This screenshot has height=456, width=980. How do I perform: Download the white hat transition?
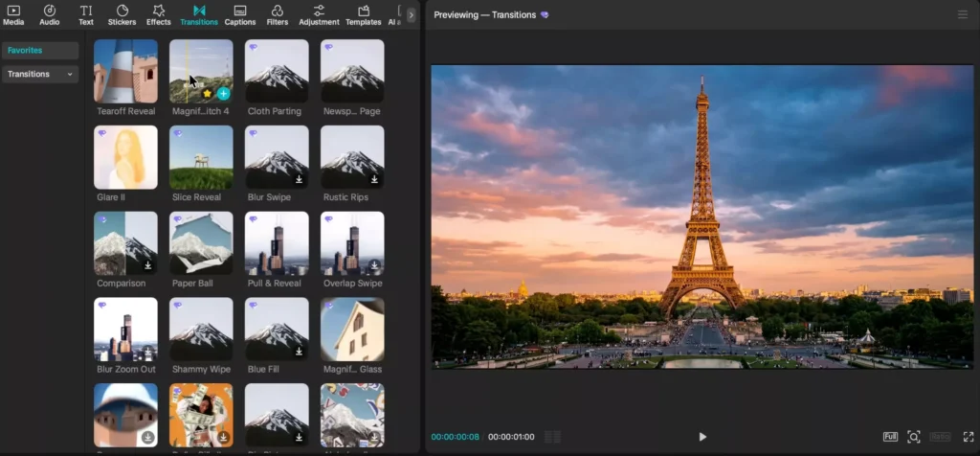coord(148,437)
